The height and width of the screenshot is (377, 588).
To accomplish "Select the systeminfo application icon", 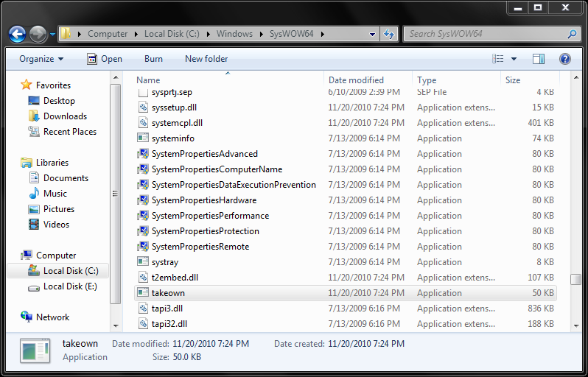I will pos(143,138).
